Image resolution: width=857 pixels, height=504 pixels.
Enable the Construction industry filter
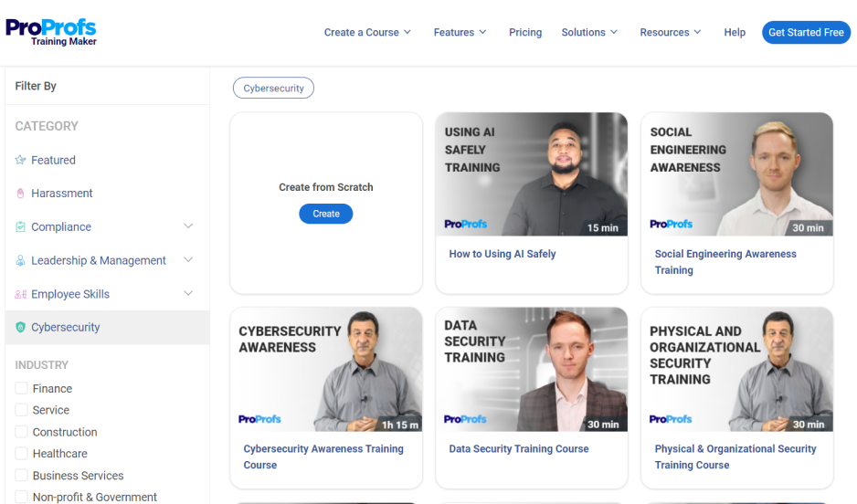point(21,431)
